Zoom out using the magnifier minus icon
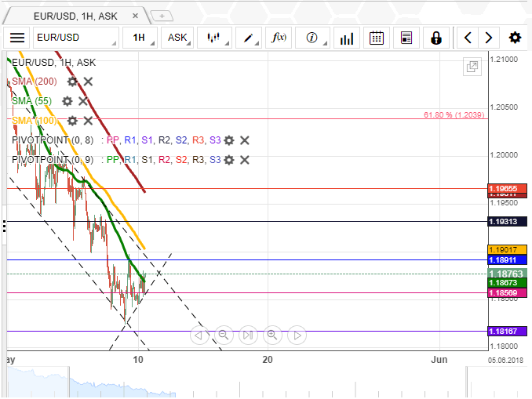Image resolution: width=532 pixels, height=399 pixels. pos(224,336)
